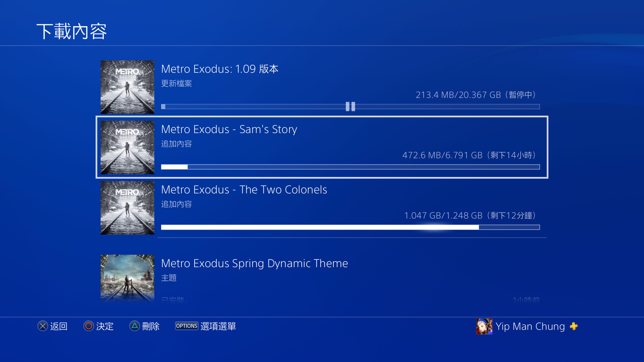This screenshot has height=362, width=644.
Task: Select the Sam's Story cover thumbnail
Action: point(127,147)
